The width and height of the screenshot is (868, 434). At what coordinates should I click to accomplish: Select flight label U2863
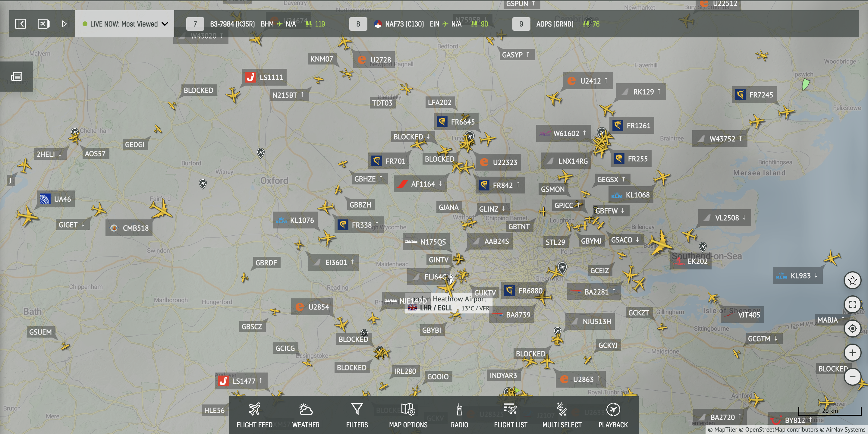581,379
